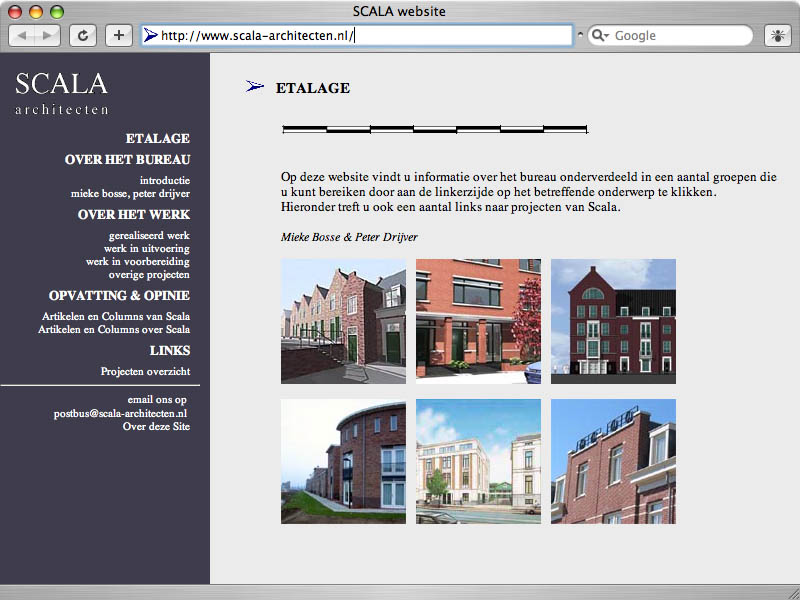
Task: Click the browser forward arrow button
Action: pyautogui.click(x=47, y=36)
